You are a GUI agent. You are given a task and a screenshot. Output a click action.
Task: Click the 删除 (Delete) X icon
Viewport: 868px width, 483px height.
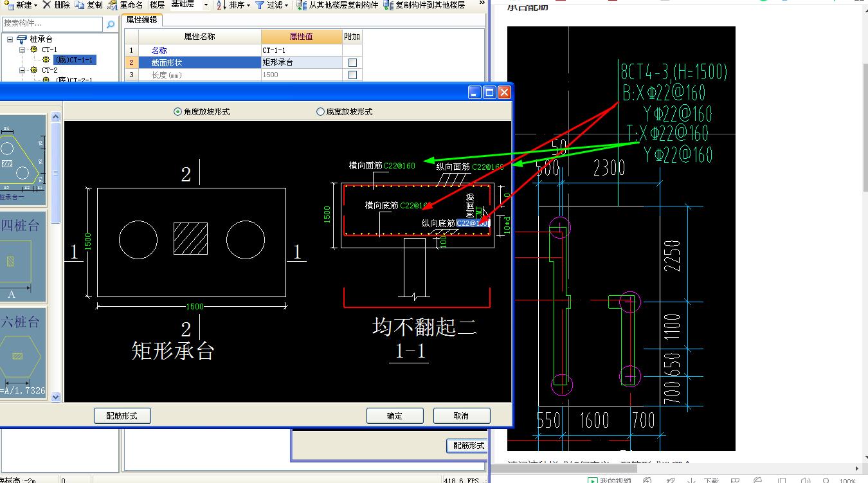pyautogui.click(x=47, y=5)
